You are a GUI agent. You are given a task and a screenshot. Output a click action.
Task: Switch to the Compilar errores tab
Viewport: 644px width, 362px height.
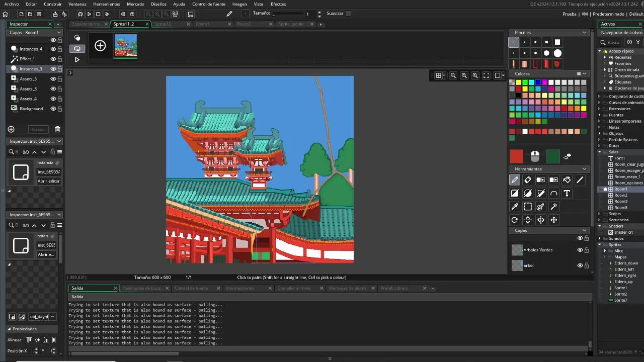[294, 288]
